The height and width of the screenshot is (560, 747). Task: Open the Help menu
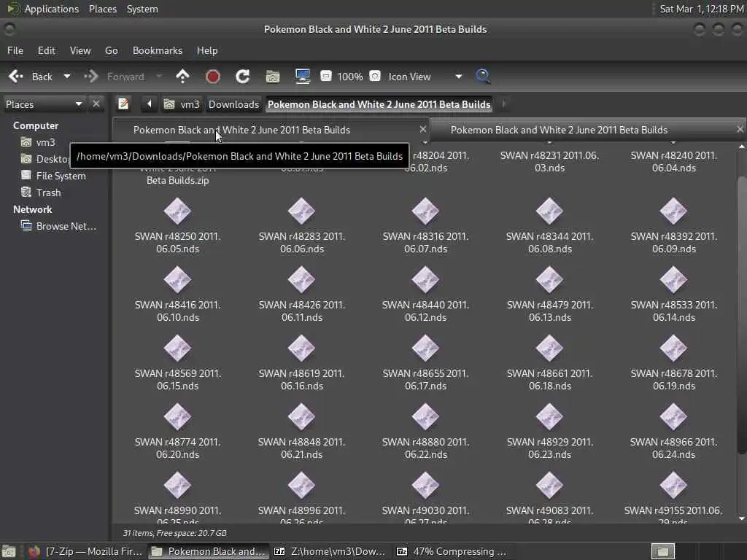pos(207,50)
